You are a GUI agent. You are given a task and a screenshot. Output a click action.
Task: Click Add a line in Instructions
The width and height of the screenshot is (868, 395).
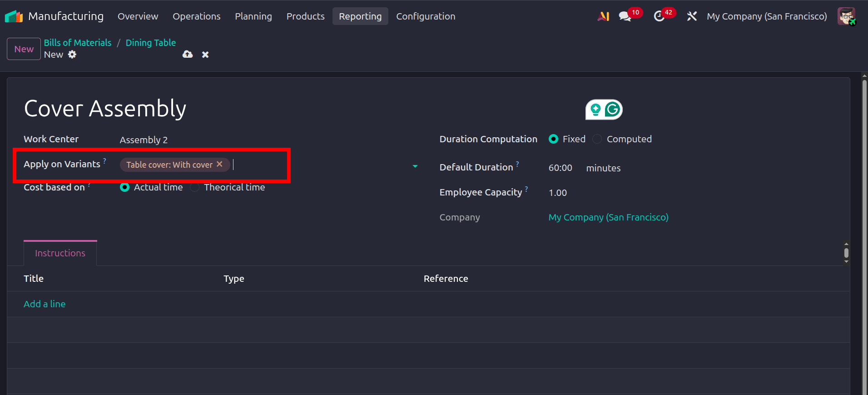coord(45,304)
